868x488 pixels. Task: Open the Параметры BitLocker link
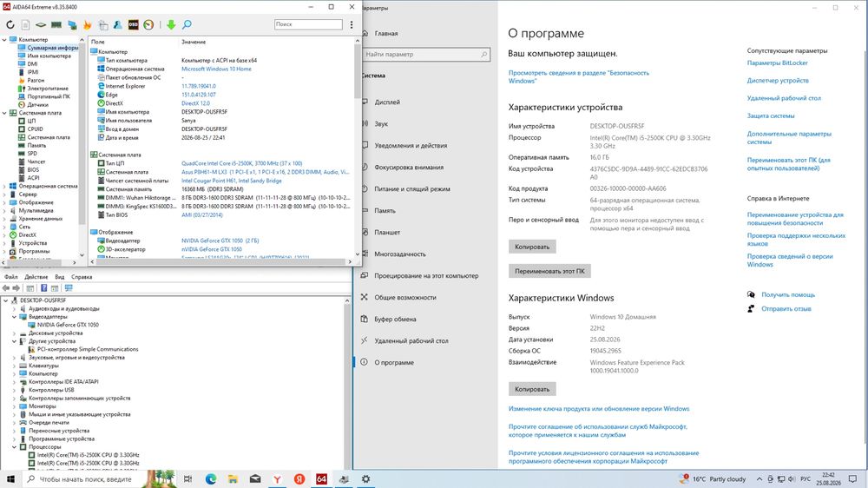(777, 63)
